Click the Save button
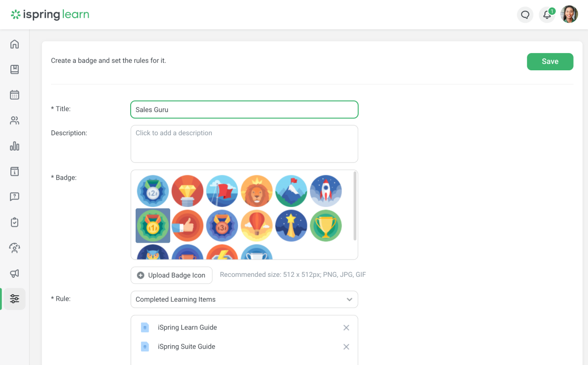Screen dimensions: 588x365 550,61
